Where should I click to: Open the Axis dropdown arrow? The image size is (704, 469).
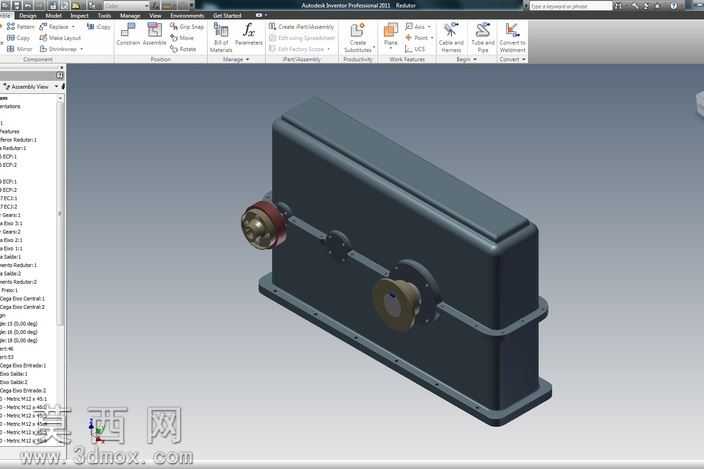coord(429,27)
